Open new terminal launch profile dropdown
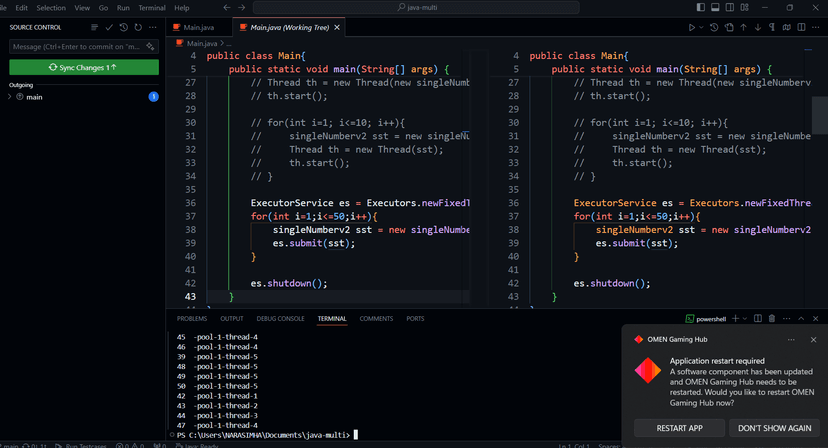Image resolution: width=828 pixels, height=448 pixels. [x=745, y=318]
